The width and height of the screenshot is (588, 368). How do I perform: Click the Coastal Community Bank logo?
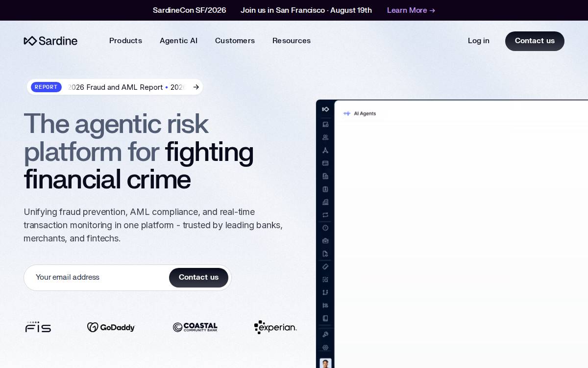click(x=195, y=327)
